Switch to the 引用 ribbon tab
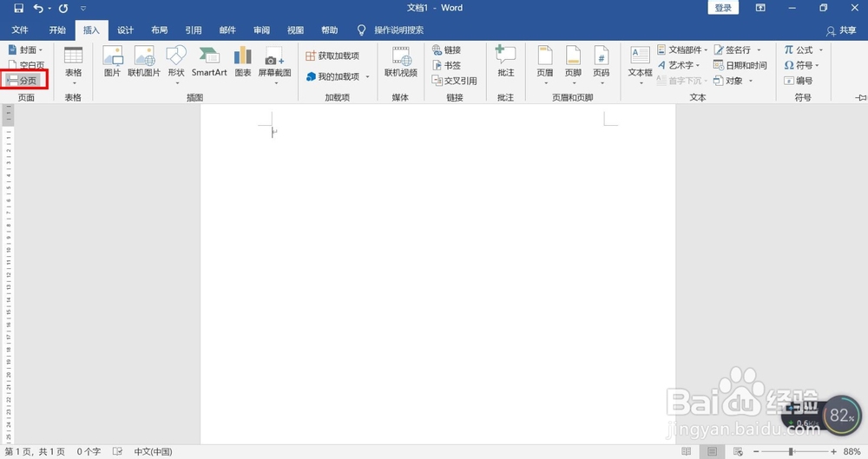The height and width of the screenshot is (459, 868). (194, 30)
